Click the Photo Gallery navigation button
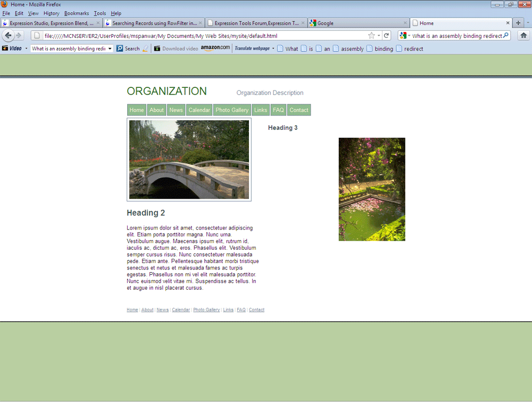532x402 pixels. (x=232, y=110)
